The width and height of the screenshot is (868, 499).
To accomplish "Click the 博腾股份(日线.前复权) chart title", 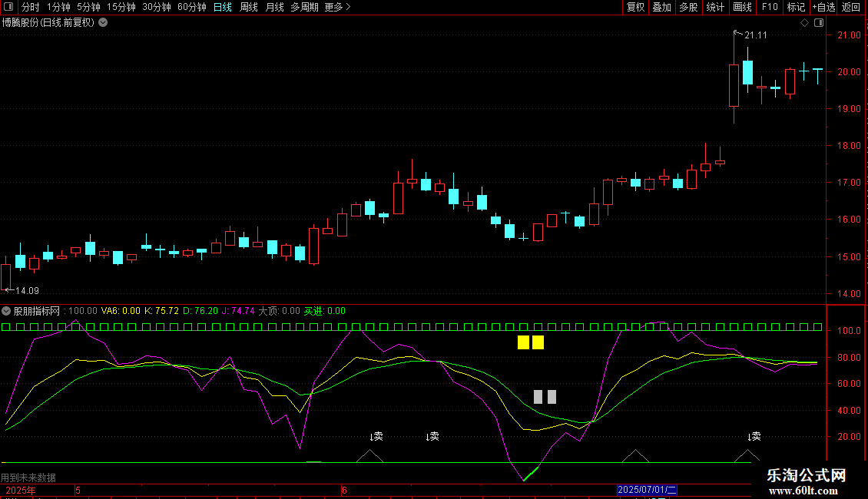I will pos(48,23).
